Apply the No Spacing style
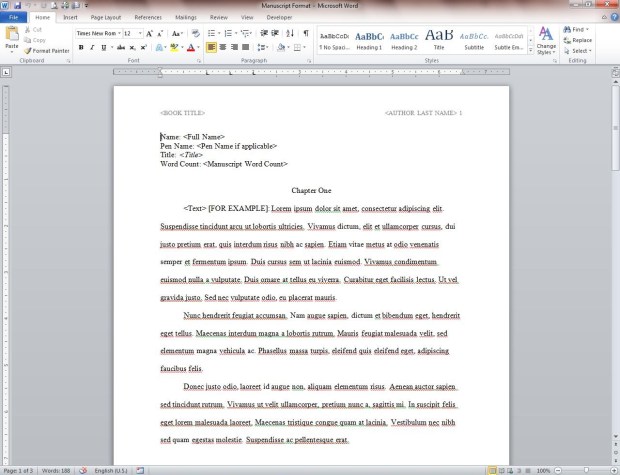The height and width of the screenshot is (475, 620). [335, 41]
